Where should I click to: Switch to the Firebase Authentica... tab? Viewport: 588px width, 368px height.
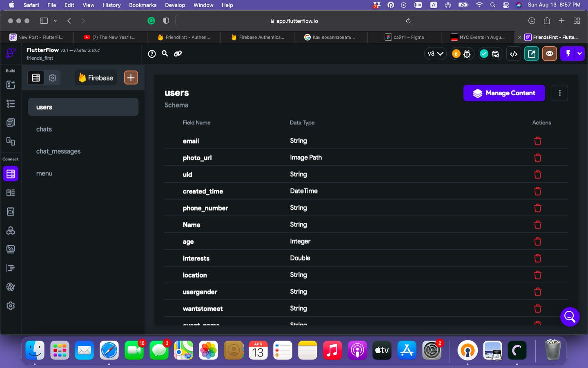tap(257, 37)
